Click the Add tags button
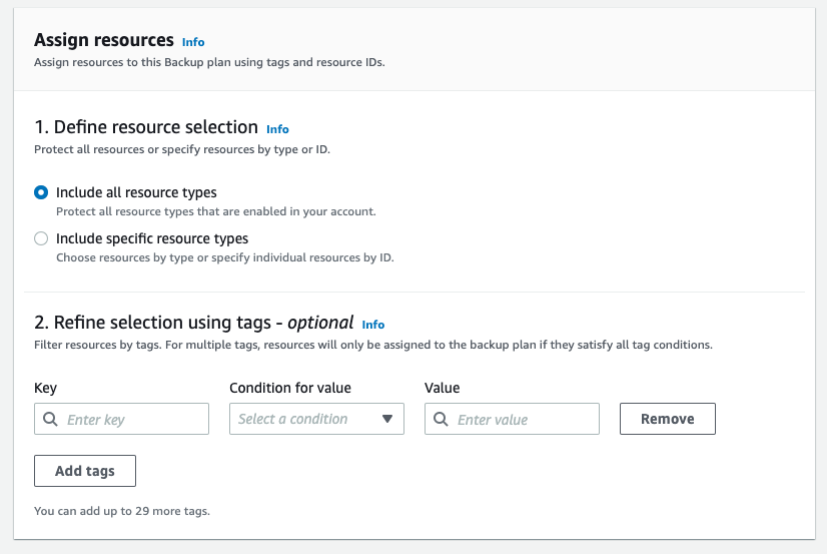Image resolution: width=827 pixels, height=554 pixels. pos(85,470)
